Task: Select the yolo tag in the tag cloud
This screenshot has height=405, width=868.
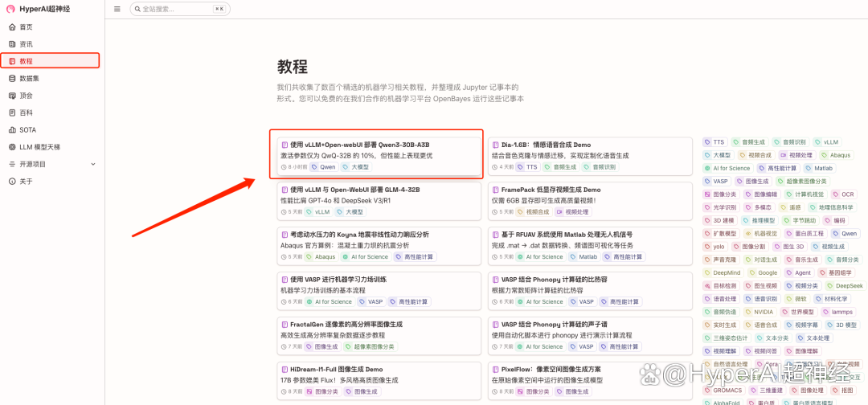Action: tap(714, 246)
